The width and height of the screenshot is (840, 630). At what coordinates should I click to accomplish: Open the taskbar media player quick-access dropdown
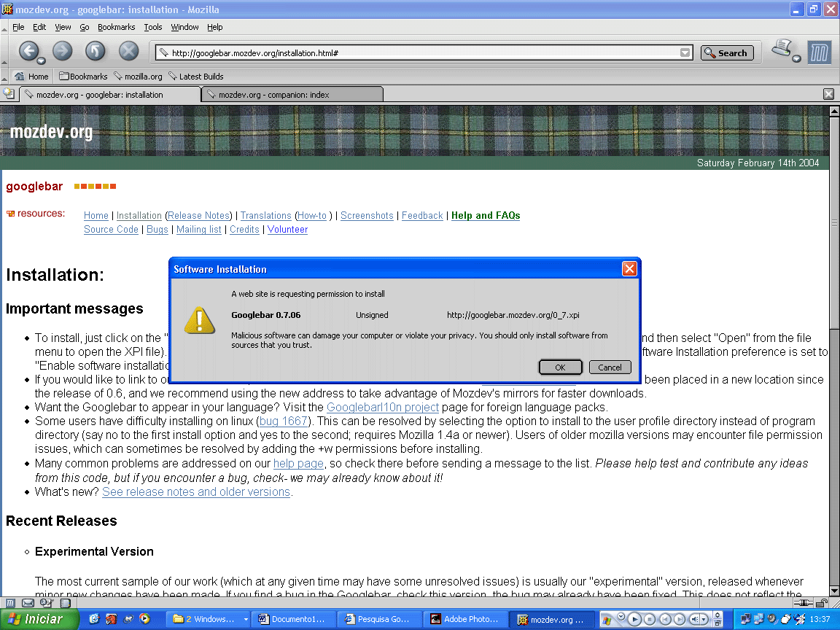pyautogui.click(x=621, y=616)
